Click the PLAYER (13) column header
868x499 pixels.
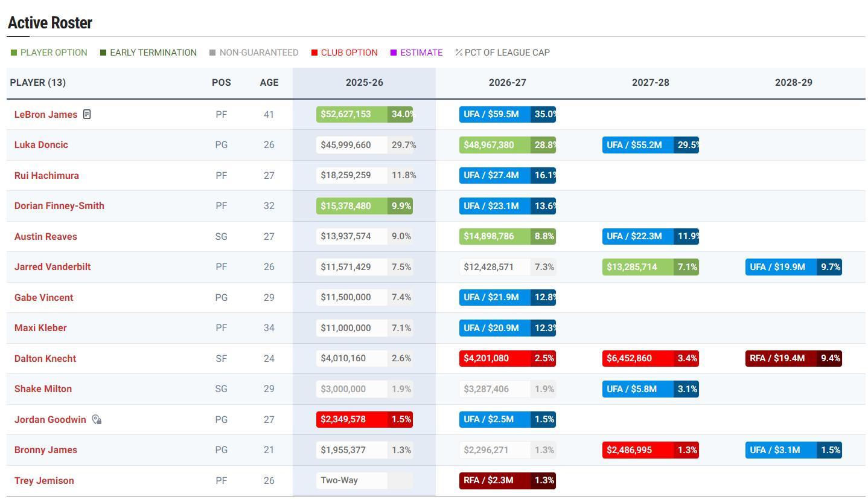(38, 83)
